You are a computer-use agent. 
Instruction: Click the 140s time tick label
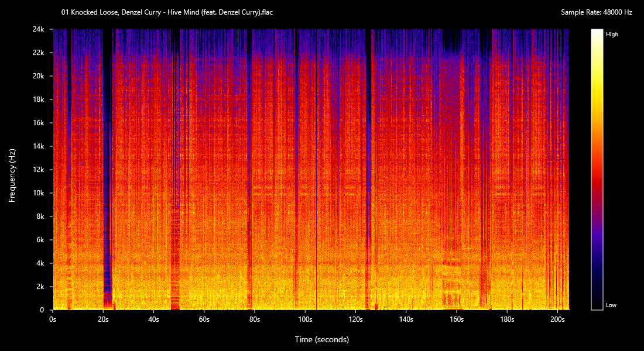click(x=406, y=319)
